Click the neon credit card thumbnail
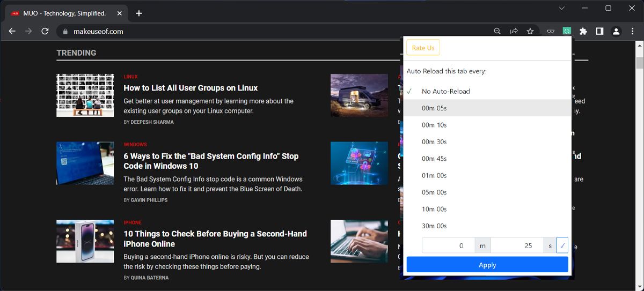644x291 pixels. [359, 163]
